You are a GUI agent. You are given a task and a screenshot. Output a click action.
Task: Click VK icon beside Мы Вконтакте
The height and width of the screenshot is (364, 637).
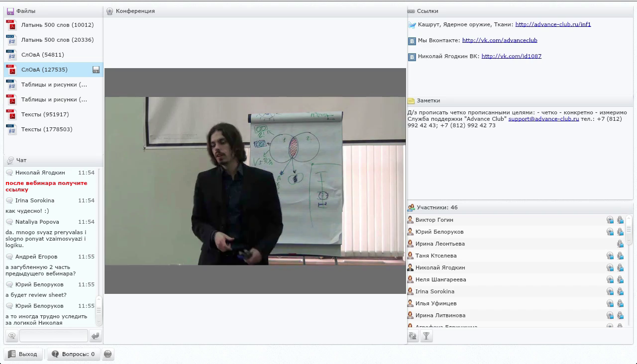pos(412,41)
